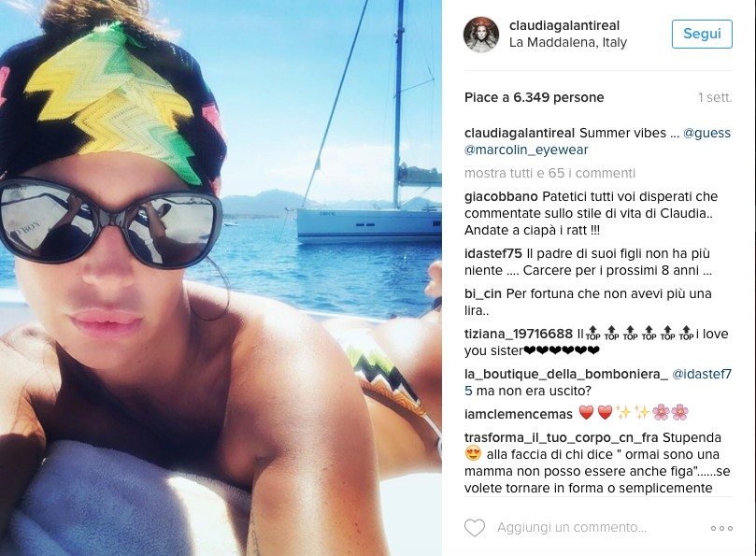
Task: Open the @marcolin_eyewear mention
Action: (526, 150)
